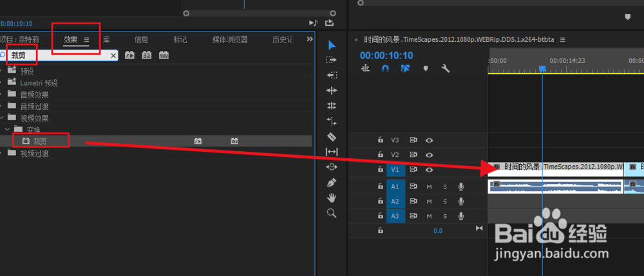Toggle lock on A2 track
This screenshot has height=276, width=644.
[381, 201]
